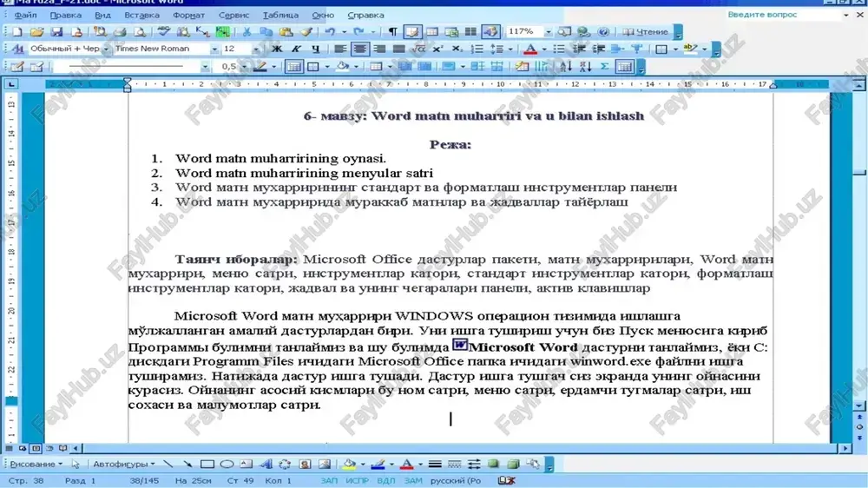This screenshot has width=868, height=488.
Task: Toggle the paragraph marks (¶) display
Action: click(x=392, y=32)
